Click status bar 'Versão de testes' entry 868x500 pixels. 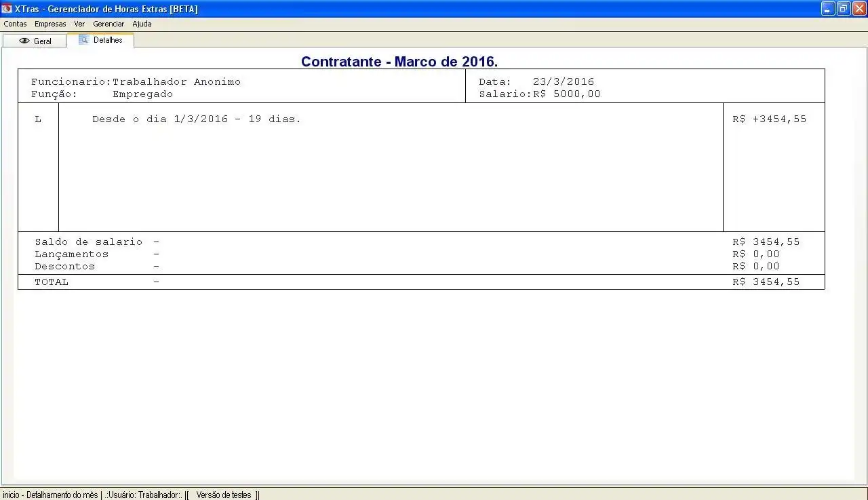coord(224,495)
